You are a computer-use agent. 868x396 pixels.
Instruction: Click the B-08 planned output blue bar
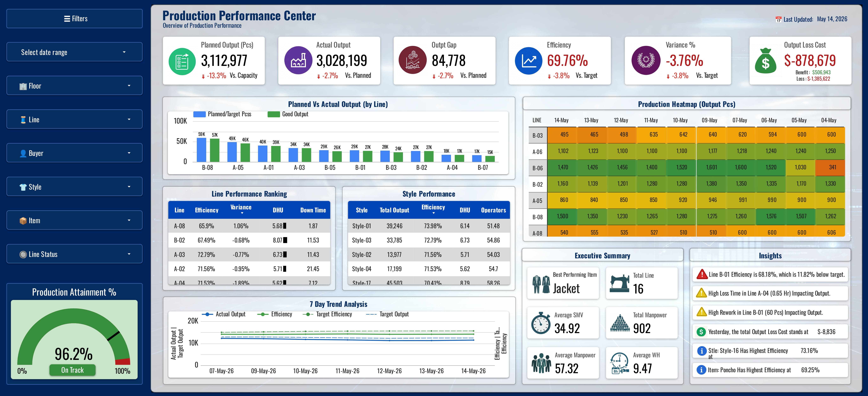[202, 150]
